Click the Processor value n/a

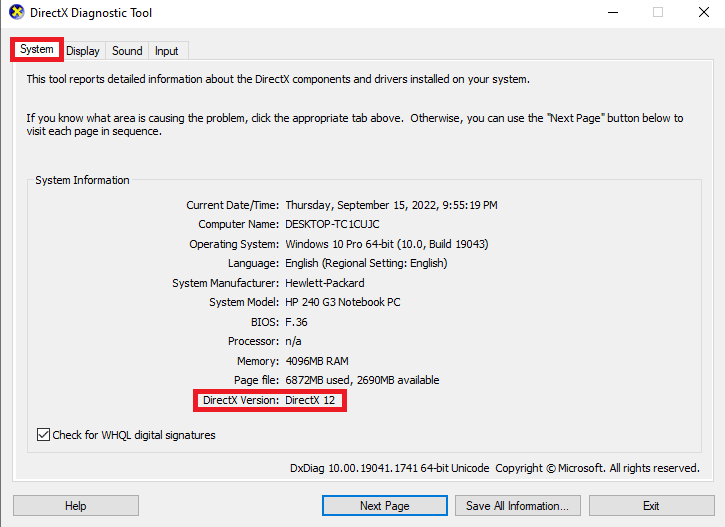[293, 341]
